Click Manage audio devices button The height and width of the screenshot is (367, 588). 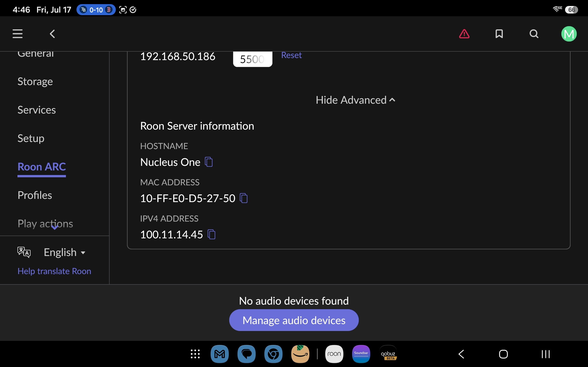pos(294,320)
